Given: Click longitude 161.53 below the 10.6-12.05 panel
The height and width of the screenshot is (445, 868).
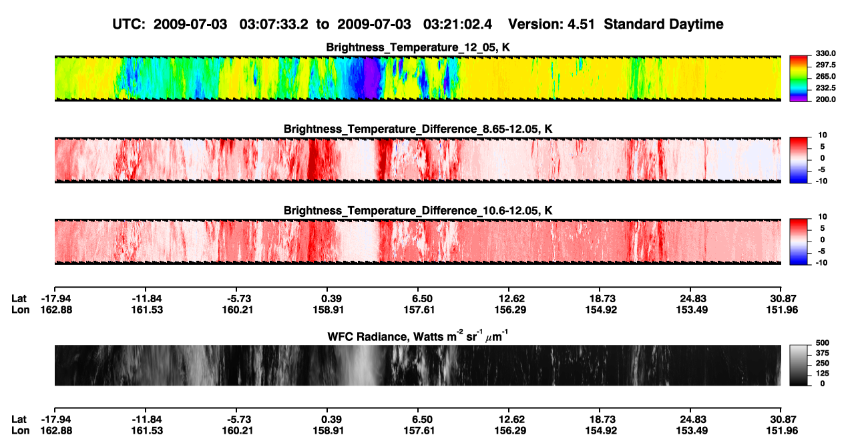Looking at the screenshot, I should click(x=148, y=310).
